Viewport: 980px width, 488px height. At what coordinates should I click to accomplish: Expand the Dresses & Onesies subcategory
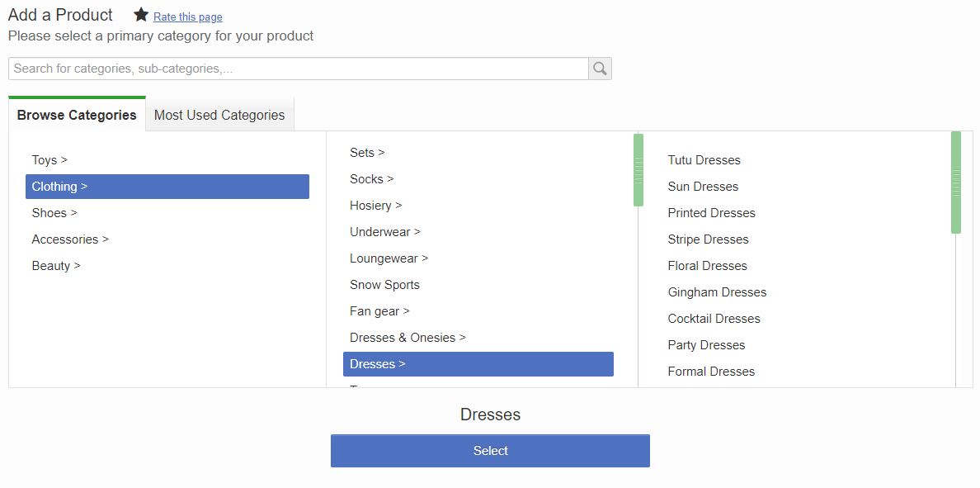click(408, 338)
